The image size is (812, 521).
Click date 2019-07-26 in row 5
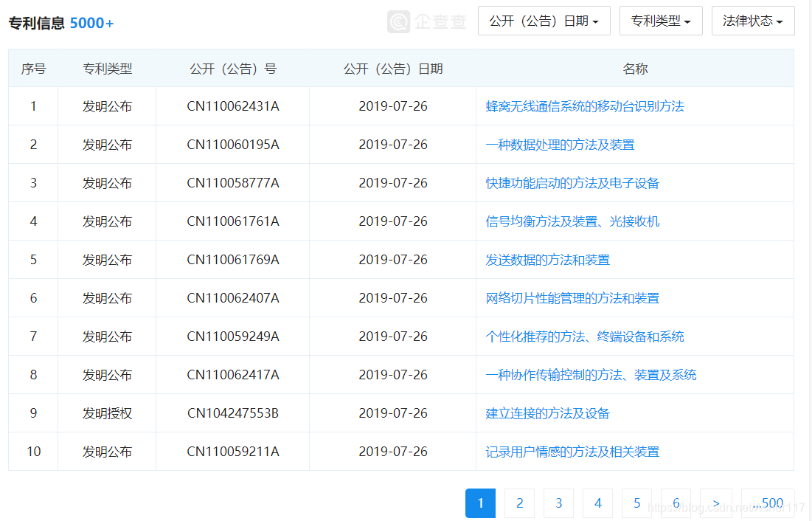393,260
